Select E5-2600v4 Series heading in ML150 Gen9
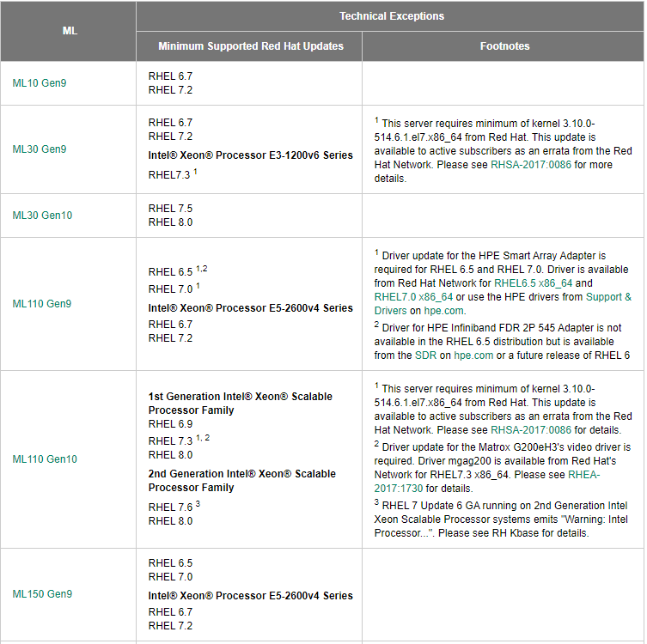647x644 pixels. pyautogui.click(x=250, y=596)
